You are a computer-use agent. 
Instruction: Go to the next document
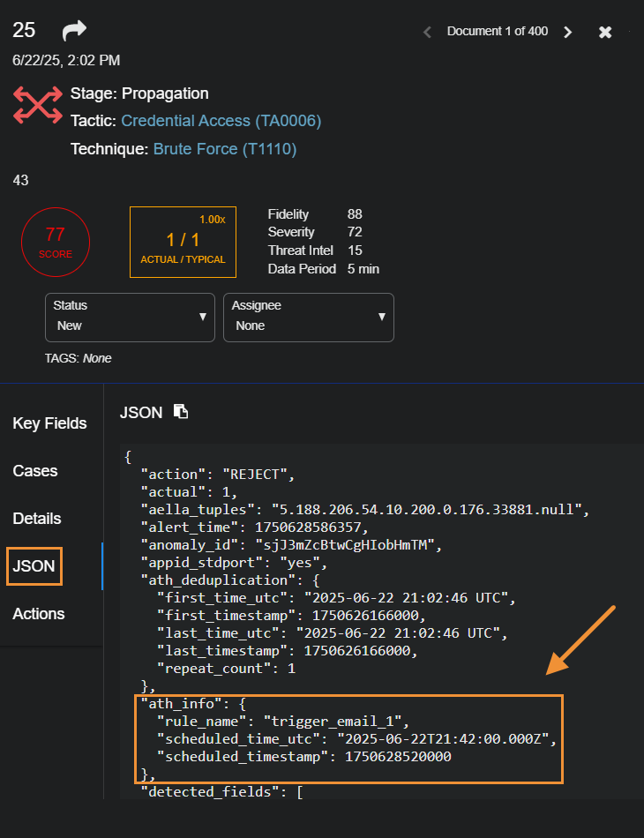point(568,33)
